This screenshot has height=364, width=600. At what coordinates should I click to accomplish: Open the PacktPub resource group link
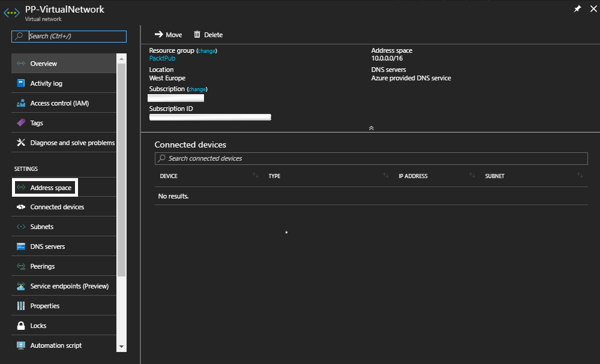click(x=162, y=59)
